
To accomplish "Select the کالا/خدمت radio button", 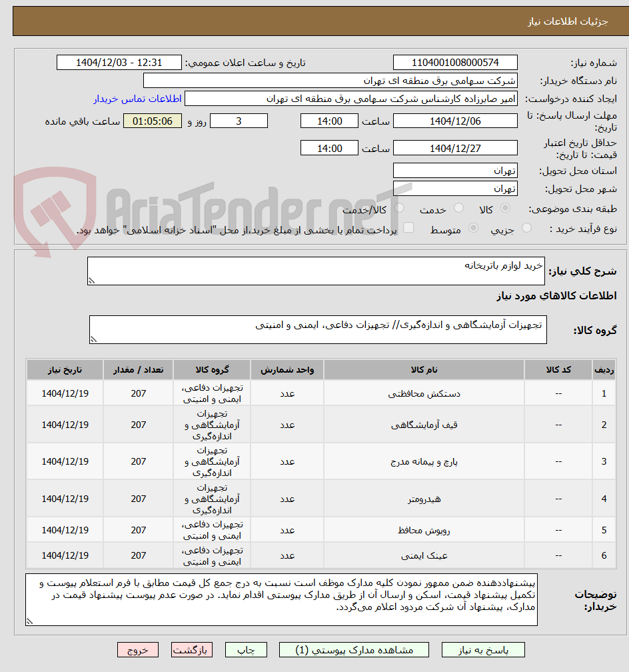I will pos(399,208).
